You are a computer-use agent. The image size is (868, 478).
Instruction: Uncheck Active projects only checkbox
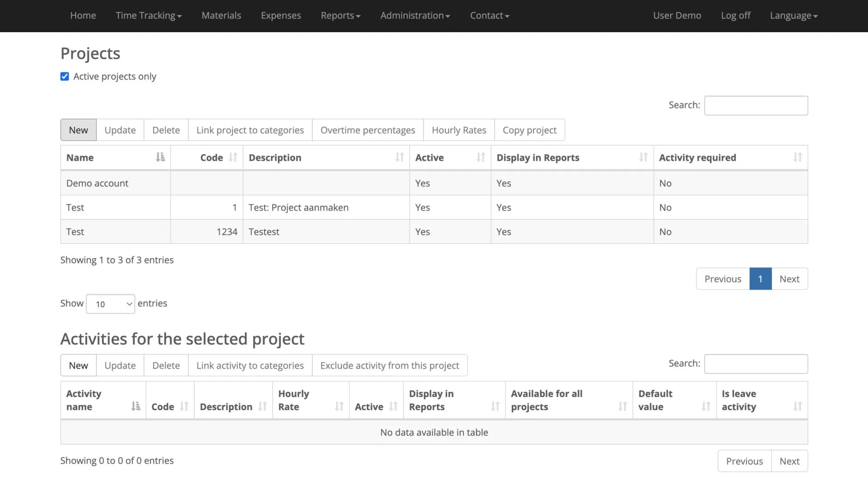pos(65,76)
